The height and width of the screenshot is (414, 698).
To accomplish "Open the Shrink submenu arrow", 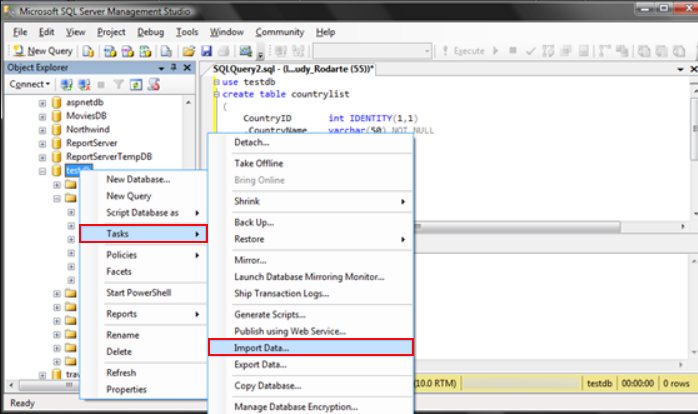I will [x=403, y=202].
